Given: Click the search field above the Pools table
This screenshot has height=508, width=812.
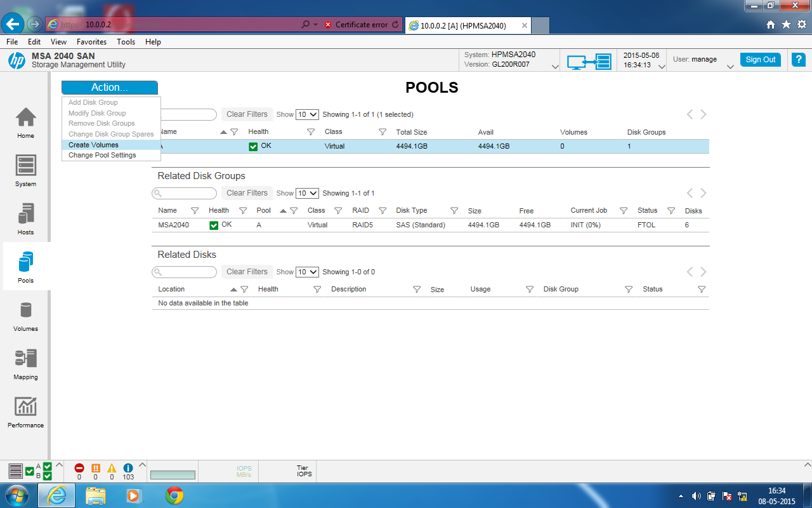Looking at the screenshot, I should [190, 114].
